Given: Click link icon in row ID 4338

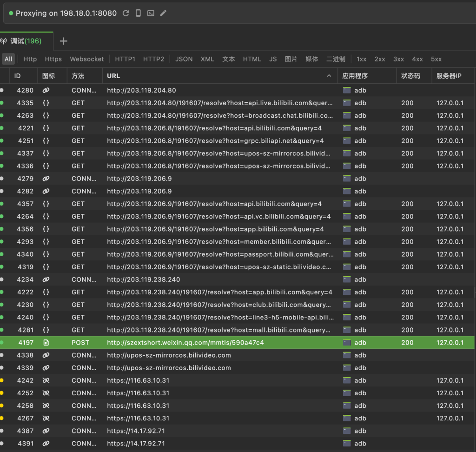Looking at the screenshot, I should 46,355.
